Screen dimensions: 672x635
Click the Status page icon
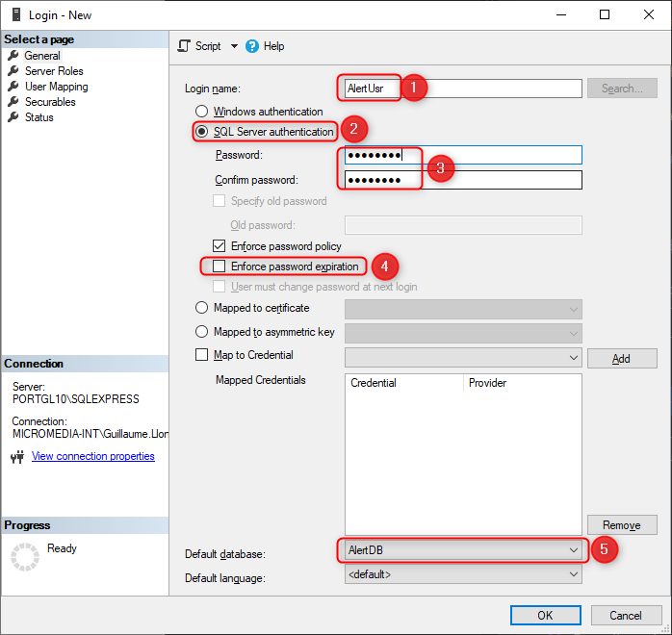[13, 117]
